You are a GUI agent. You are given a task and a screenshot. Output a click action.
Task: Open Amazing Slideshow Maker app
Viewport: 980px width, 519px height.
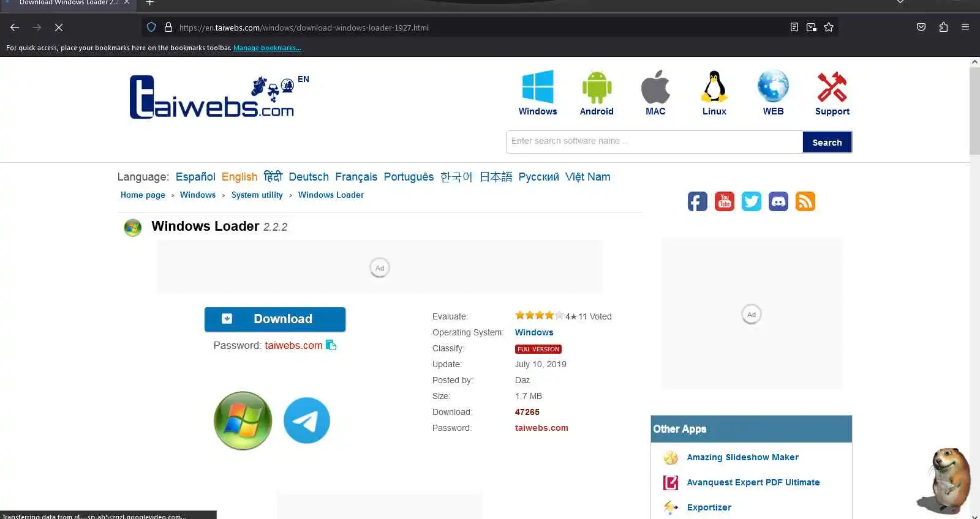click(742, 457)
